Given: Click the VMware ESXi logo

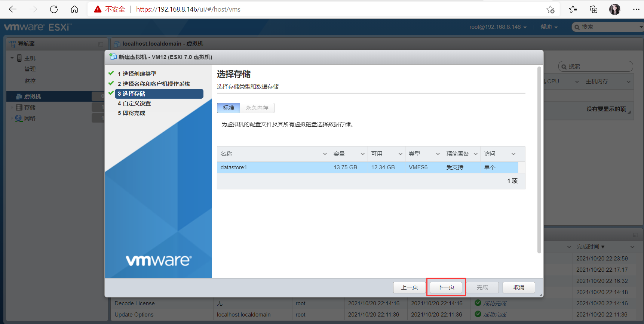Looking at the screenshot, I should [38, 27].
